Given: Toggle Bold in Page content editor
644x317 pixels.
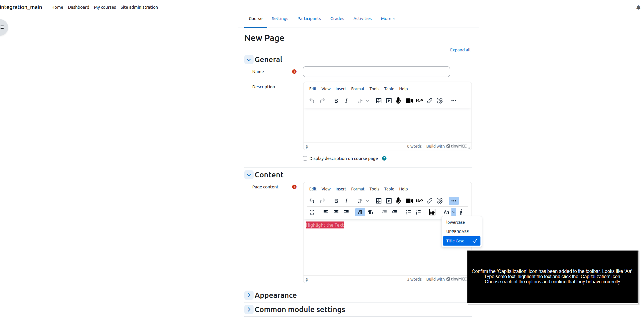Looking at the screenshot, I should coord(336,201).
